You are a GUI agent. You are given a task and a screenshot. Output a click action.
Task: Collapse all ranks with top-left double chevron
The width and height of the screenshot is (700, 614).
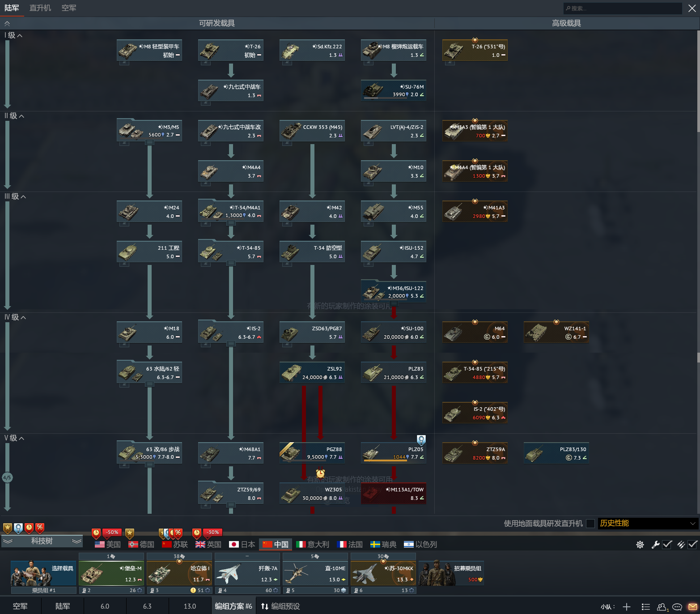click(7, 23)
